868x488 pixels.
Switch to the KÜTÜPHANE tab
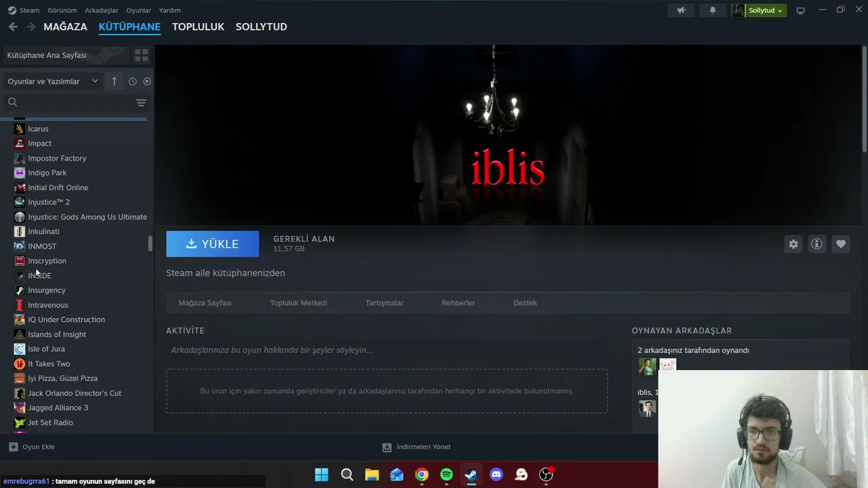pos(130,26)
